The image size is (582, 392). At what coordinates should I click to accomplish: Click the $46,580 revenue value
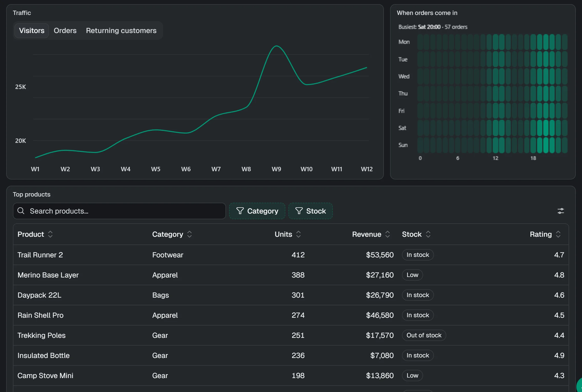(380, 315)
